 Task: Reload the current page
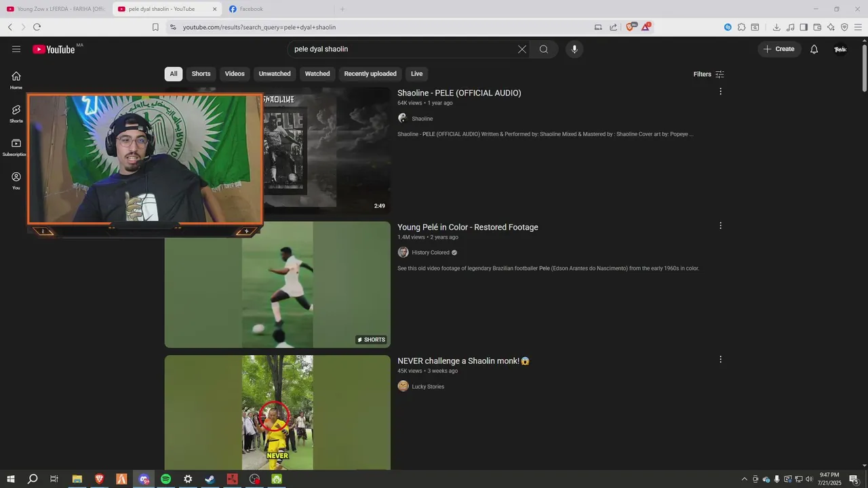(37, 27)
